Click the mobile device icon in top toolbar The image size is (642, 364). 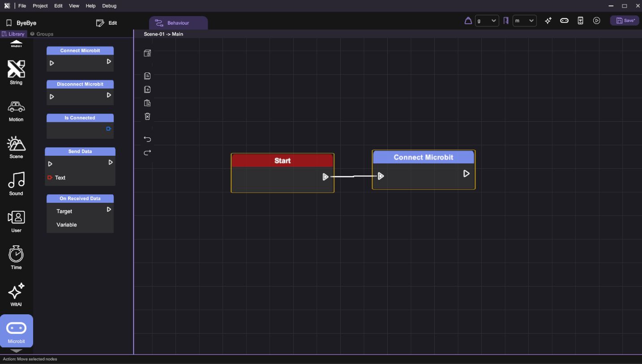click(580, 21)
